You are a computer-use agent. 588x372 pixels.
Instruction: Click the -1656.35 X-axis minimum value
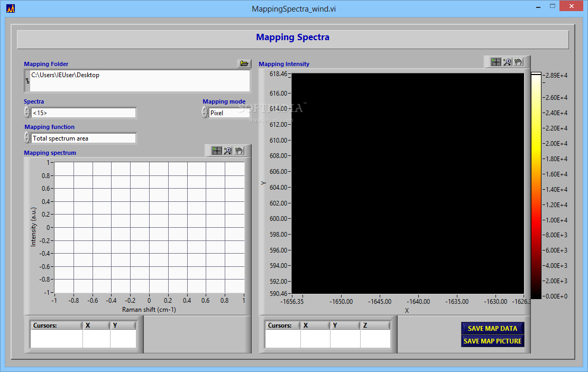point(292,302)
